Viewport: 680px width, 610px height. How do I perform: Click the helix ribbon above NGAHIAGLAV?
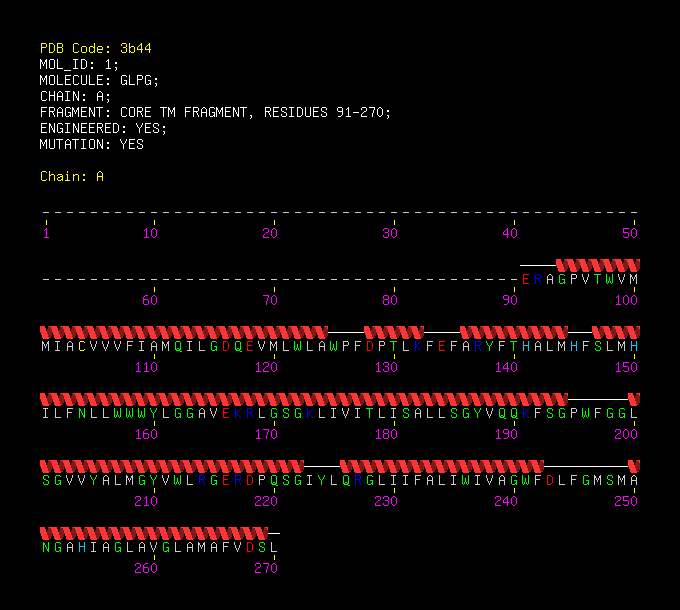tap(154, 533)
